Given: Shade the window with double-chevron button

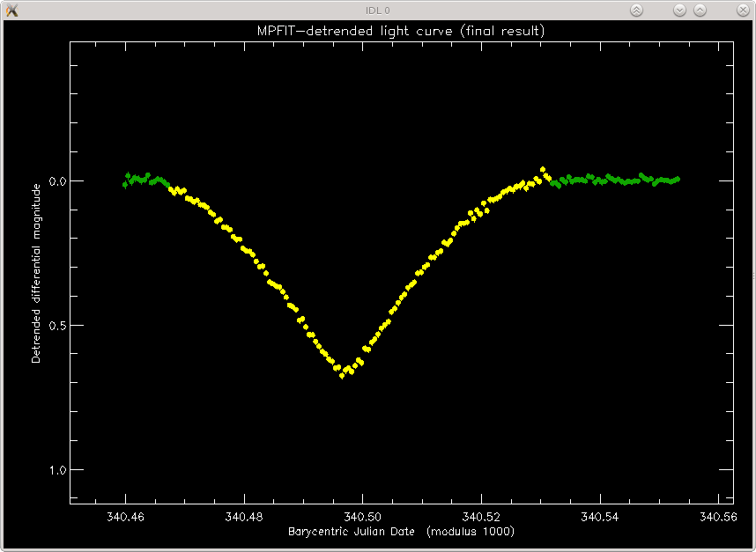Looking at the screenshot, I should (x=636, y=10).
